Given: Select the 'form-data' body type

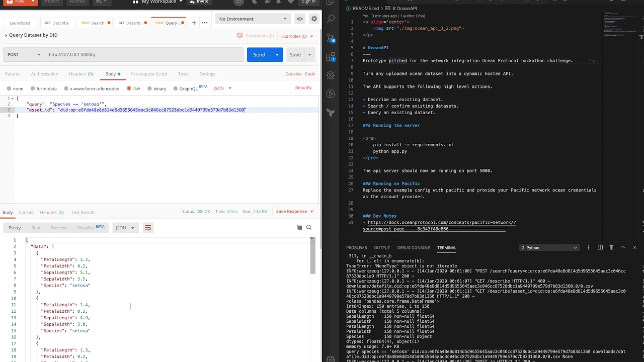Looking at the screenshot, I should click(x=43, y=88).
